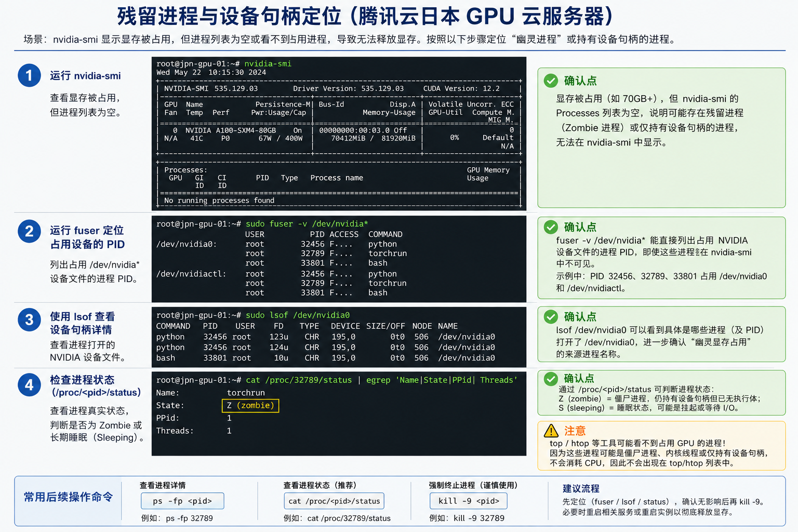Click the step heading "检查进程状态 (/proc/<pid>/status)"
Viewport: 798px width, 532px height.
pyautogui.click(x=96, y=386)
